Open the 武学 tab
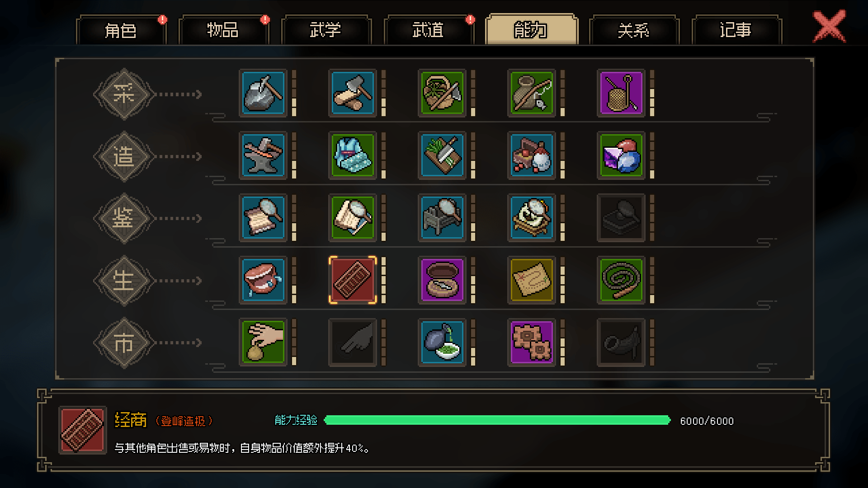The height and width of the screenshot is (488, 868). (325, 30)
